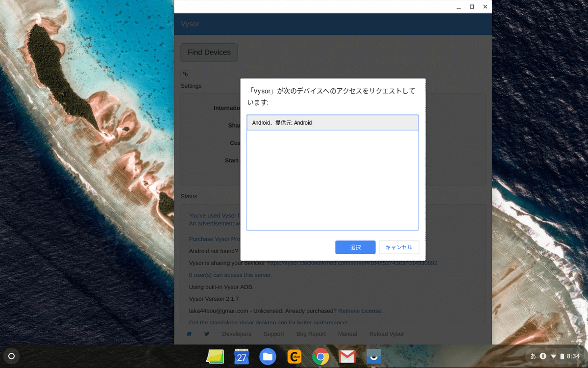
Task: Open the Vysor app icon in shelf
Action: click(373, 356)
